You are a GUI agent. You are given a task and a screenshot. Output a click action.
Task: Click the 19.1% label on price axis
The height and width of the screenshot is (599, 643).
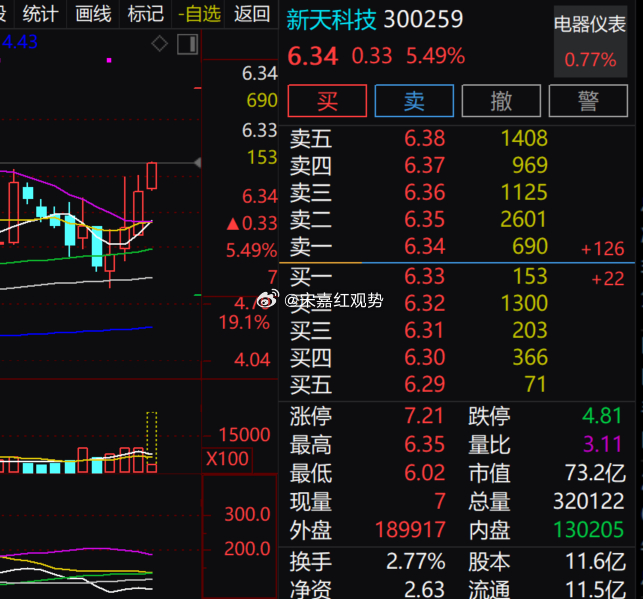pos(244,323)
